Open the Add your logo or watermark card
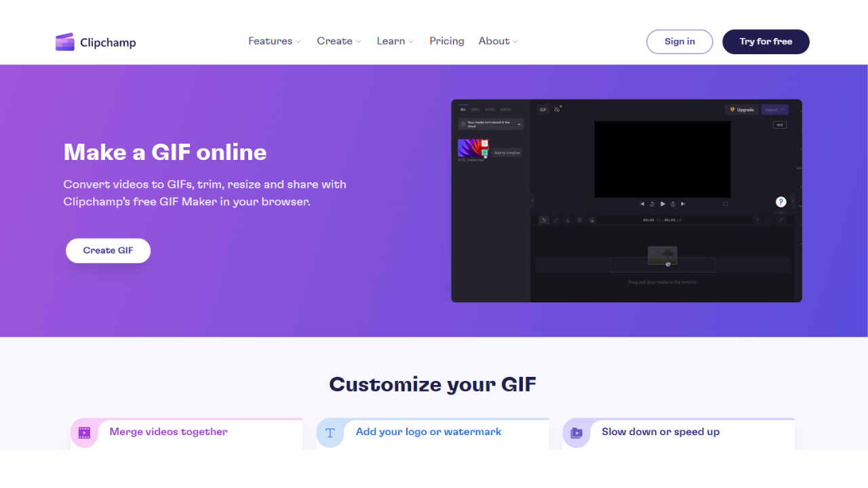Image resolution: width=868 pixels, height=488 pixels. coord(433,434)
